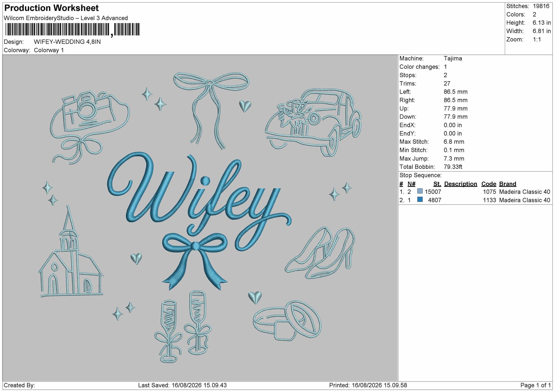
Task: Click the Trims value '27'
Action: click(447, 84)
